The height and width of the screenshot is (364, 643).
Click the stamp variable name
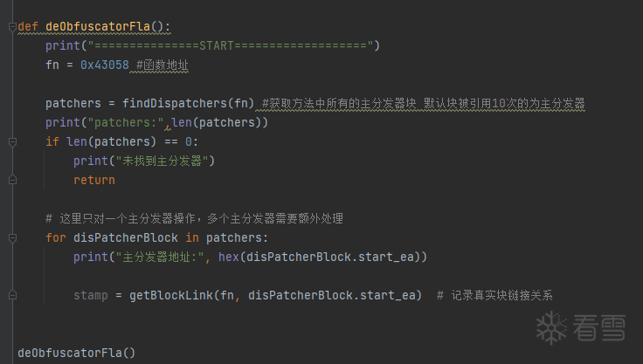[90, 295]
